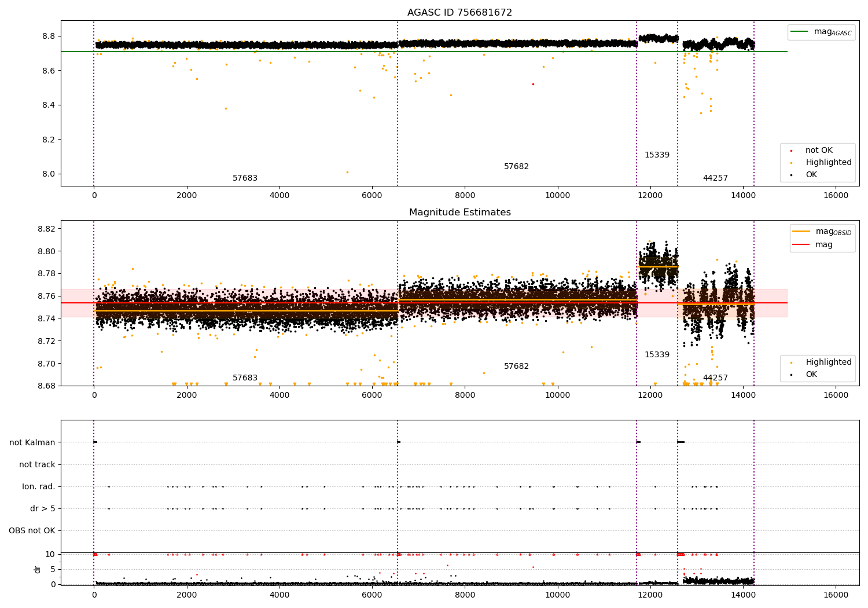Click the red line swatch beside mag legend
This screenshot has width=868, height=608.
801,244
